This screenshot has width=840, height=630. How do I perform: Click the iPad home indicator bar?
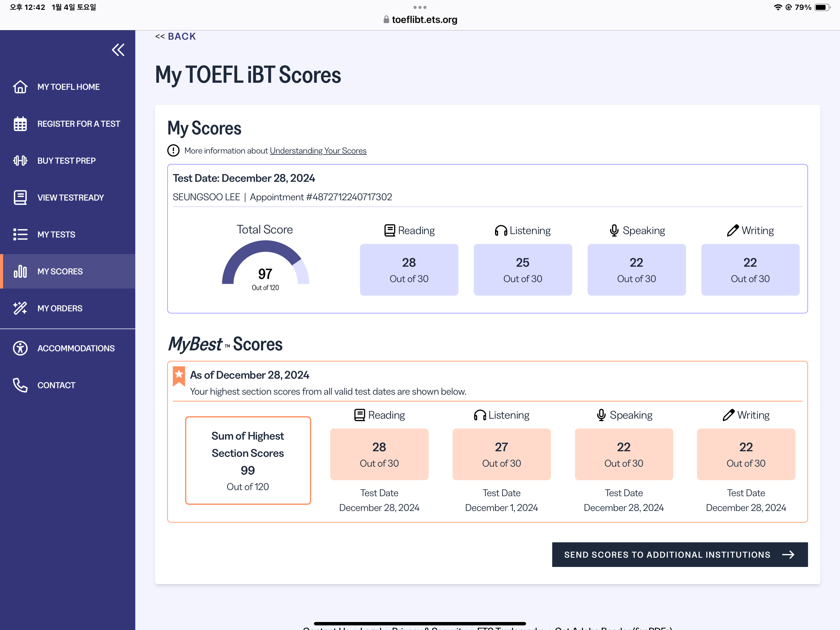tap(420, 623)
